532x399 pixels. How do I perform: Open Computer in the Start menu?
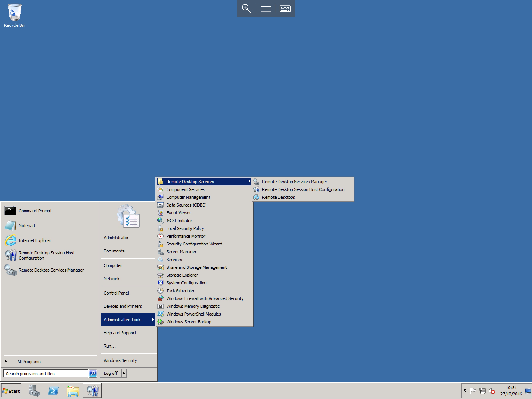(x=128, y=265)
